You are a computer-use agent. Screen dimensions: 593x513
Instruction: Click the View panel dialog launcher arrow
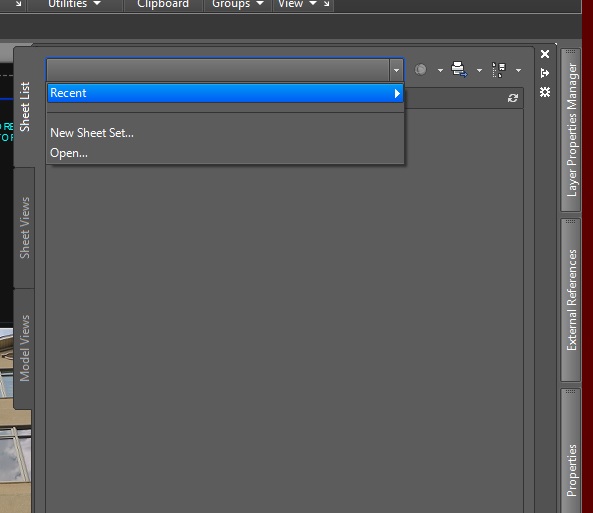click(x=327, y=4)
